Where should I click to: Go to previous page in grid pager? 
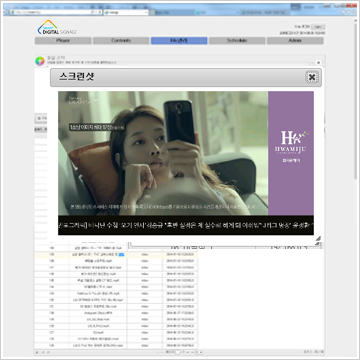162,352
